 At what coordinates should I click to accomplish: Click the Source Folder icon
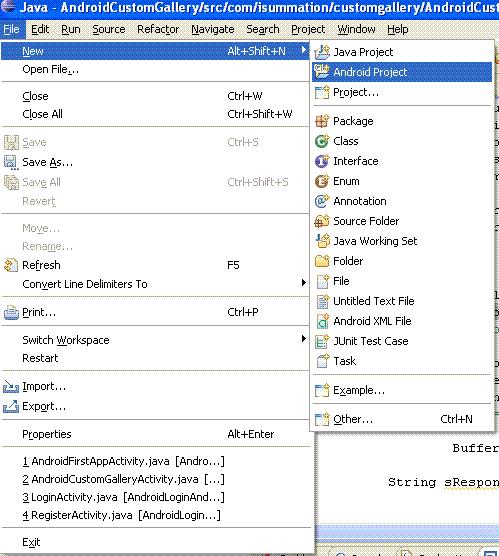click(322, 221)
